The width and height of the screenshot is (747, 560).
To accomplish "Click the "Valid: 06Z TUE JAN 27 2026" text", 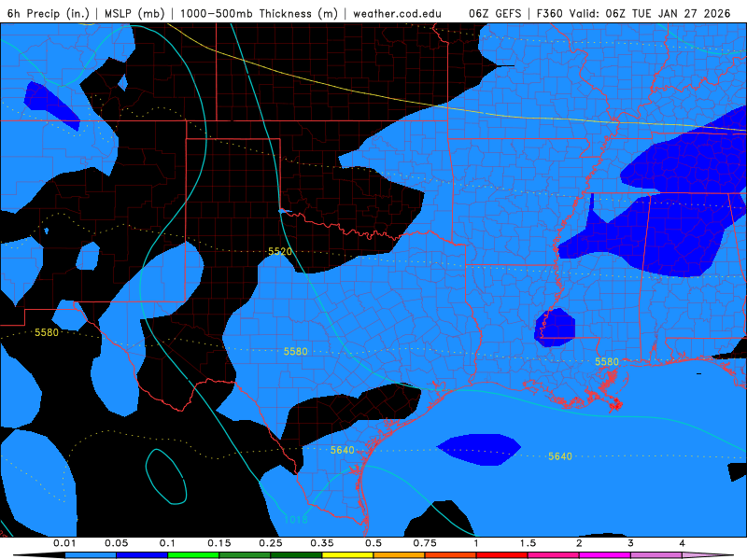I will pos(652,13).
